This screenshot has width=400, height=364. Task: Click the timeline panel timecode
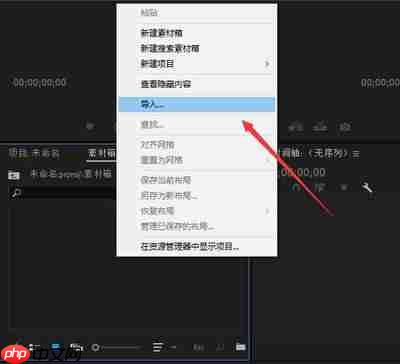pos(302,172)
